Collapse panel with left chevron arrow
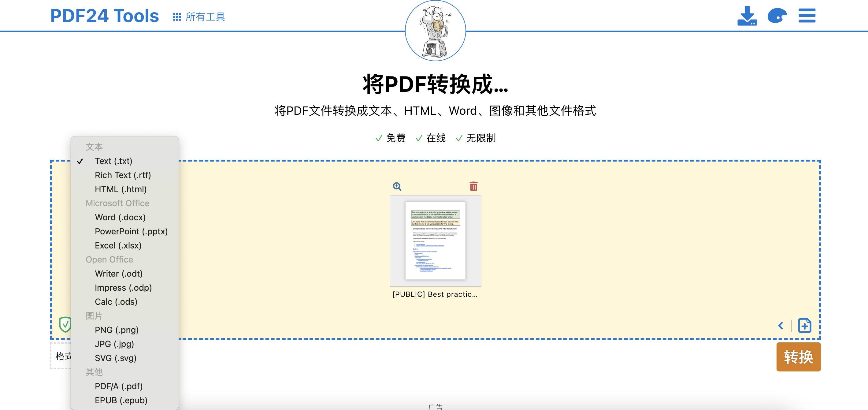 (781, 325)
